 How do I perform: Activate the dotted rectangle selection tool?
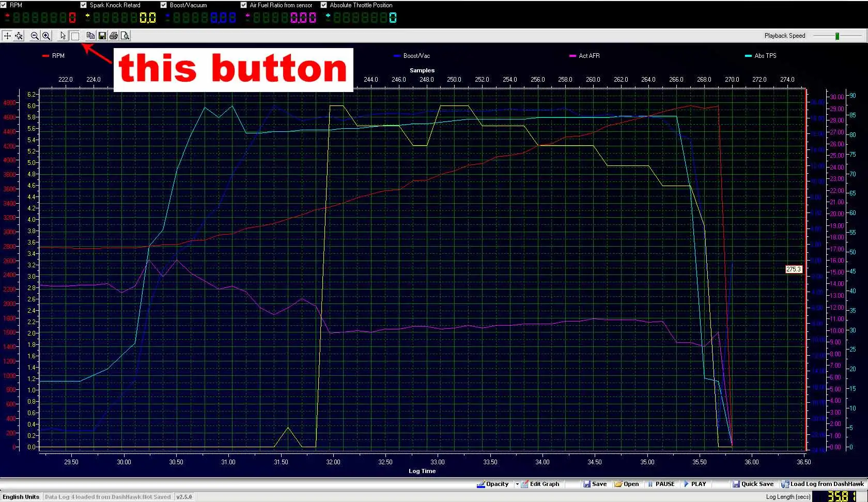(x=75, y=36)
